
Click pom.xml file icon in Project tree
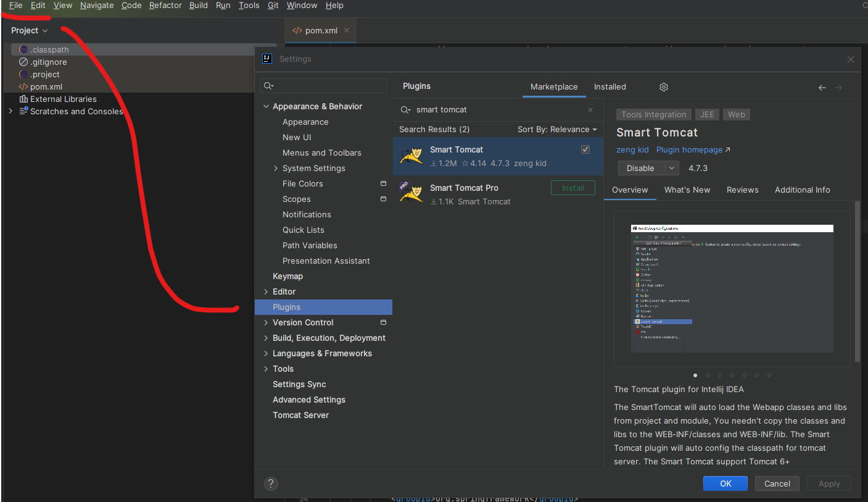coord(23,86)
